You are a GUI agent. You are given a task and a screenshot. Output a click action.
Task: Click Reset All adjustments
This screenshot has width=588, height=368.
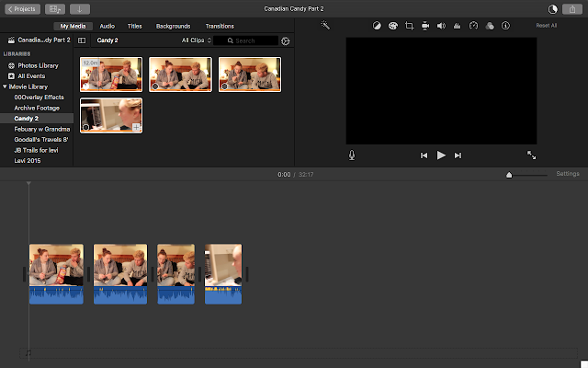click(x=547, y=26)
